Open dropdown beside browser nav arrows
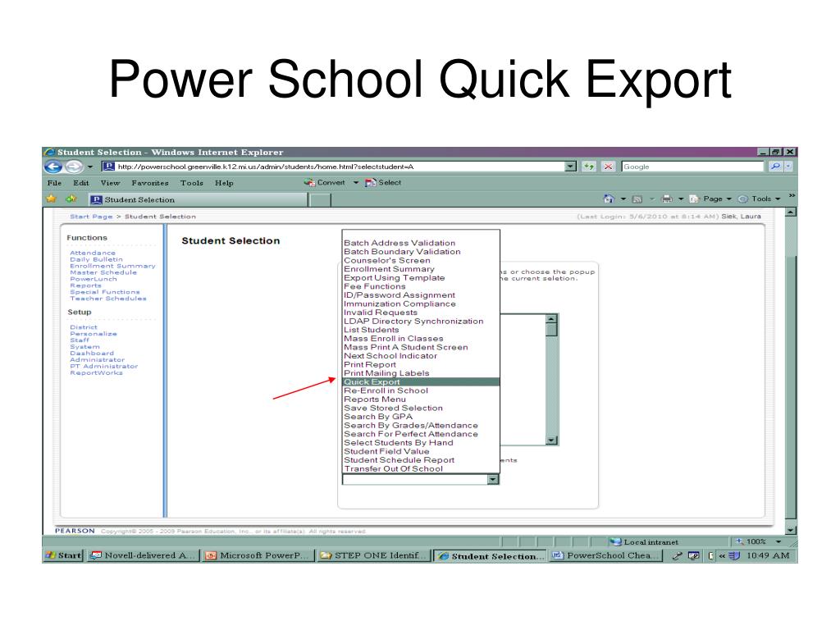Screen dimensions: 840x630 point(90,167)
